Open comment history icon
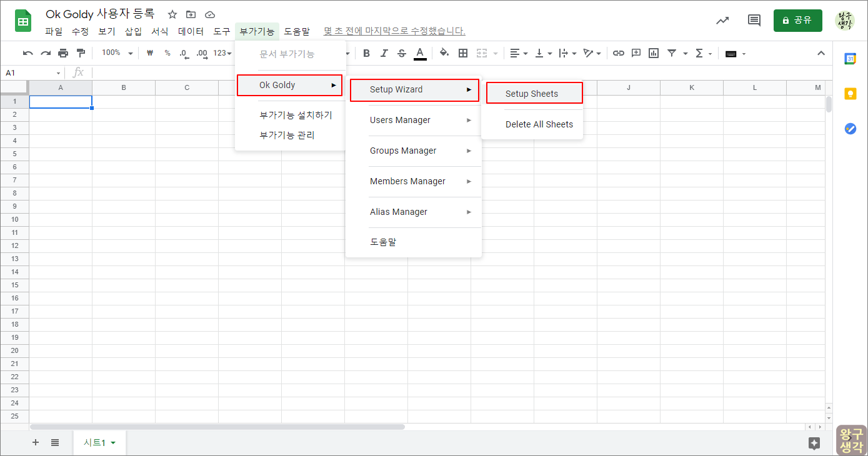 tap(754, 20)
